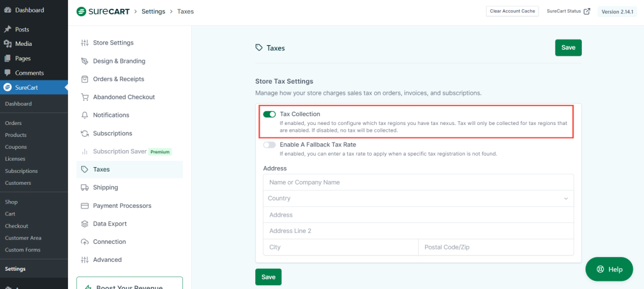The image size is (644, 289).
Task: Click the WordPress Dashboard gauge icon
Action: pyautogui.click(x=8, y=10)
